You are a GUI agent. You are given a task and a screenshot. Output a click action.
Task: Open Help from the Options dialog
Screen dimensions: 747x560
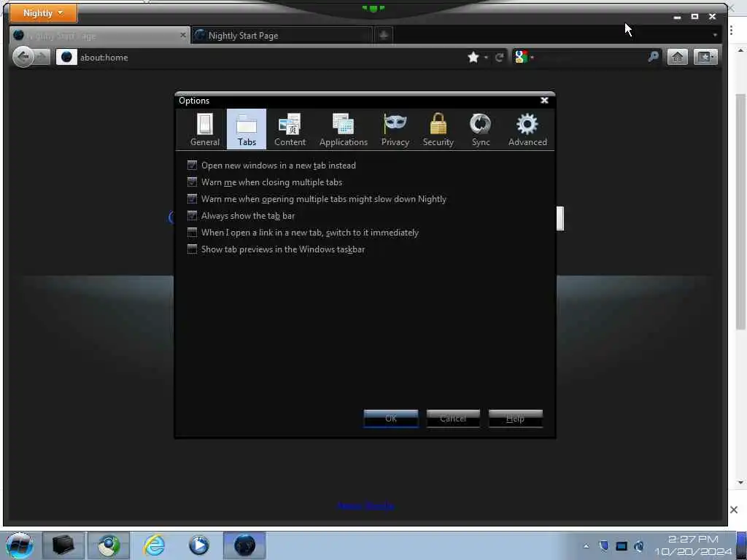(516, 419)
